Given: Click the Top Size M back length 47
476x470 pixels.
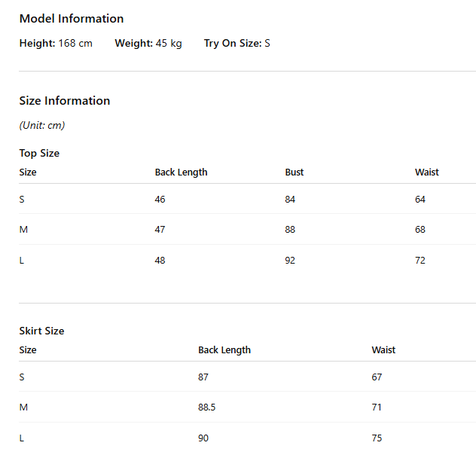Looking at the screenshot, I should click(160, 229).
